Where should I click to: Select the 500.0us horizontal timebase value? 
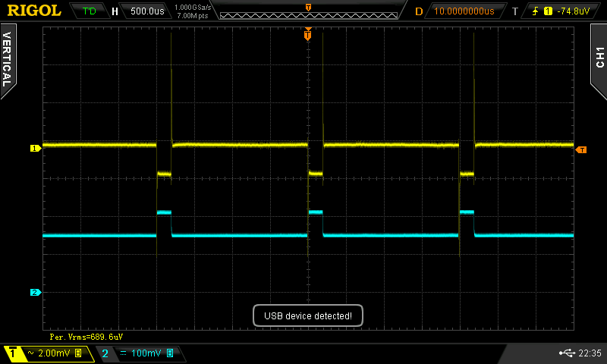pos(147,11)
